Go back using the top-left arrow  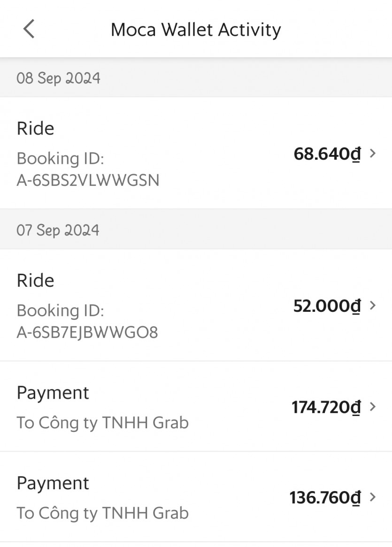(x=29, y=29)
